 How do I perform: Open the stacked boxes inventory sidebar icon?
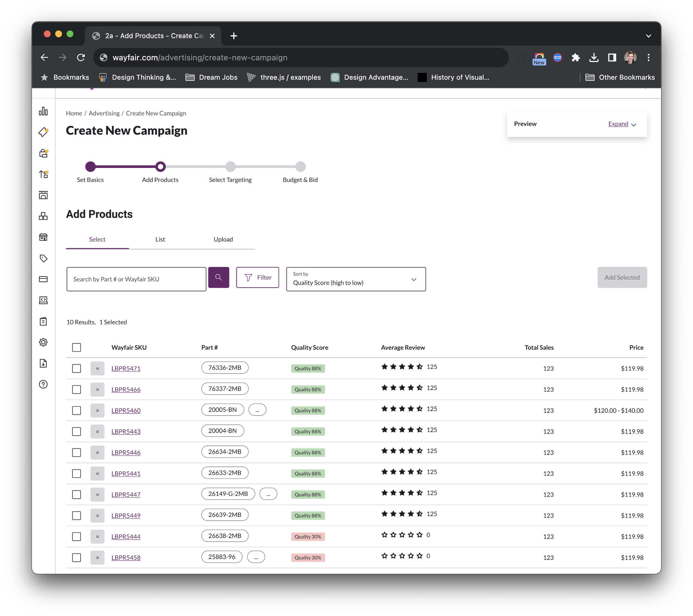click(44, 216)
